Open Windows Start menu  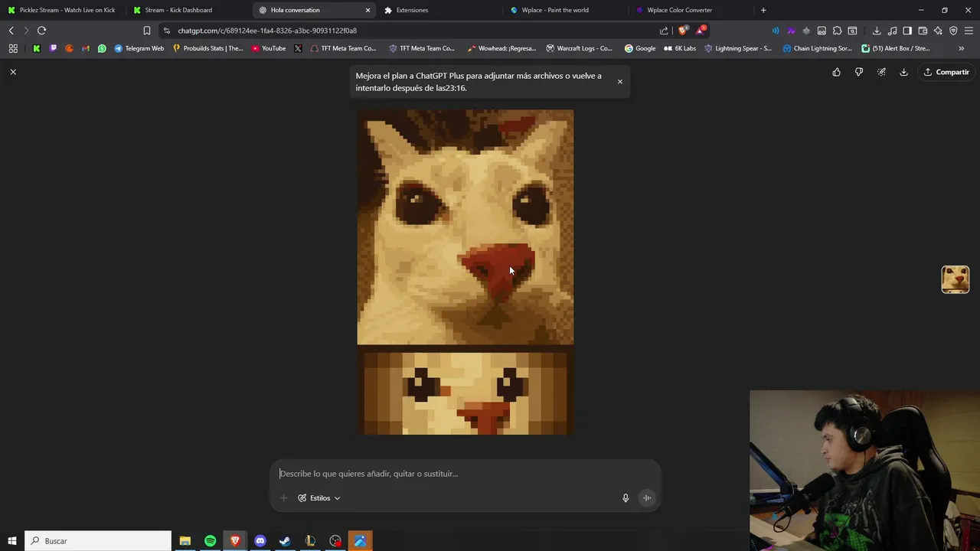[x=11, y=541]
